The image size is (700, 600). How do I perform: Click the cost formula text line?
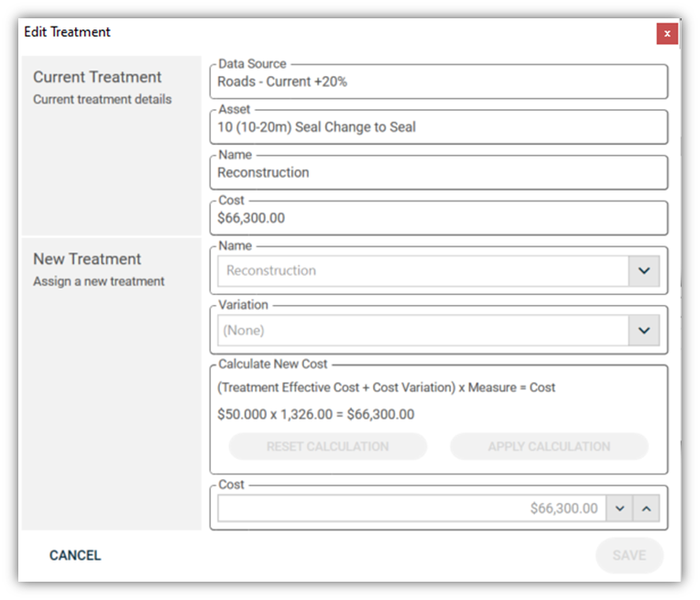click(x=386, y=387)
